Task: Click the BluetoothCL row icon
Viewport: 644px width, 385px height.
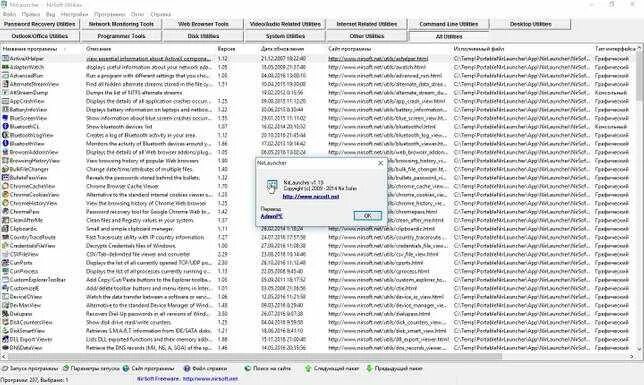Action: click(5, 127)
